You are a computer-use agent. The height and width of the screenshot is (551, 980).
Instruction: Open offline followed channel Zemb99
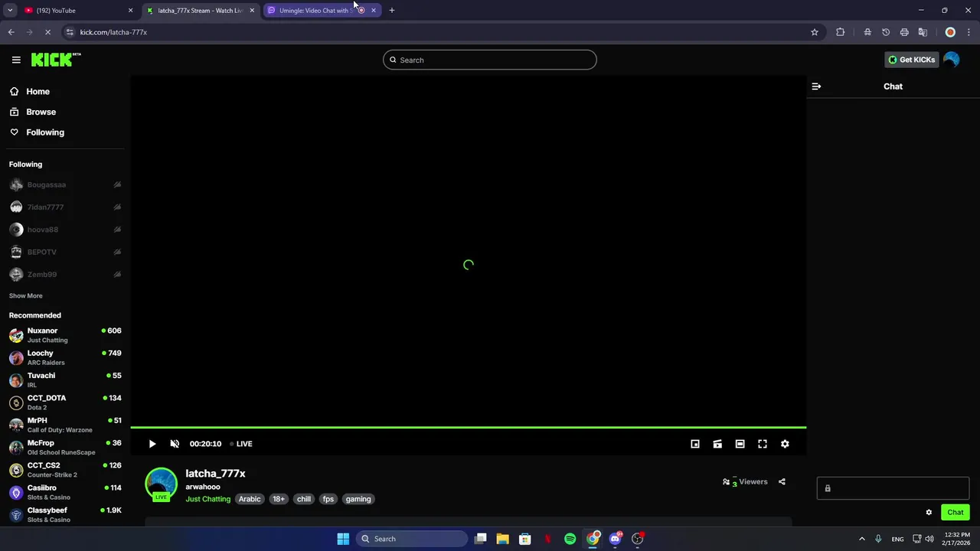65,274
